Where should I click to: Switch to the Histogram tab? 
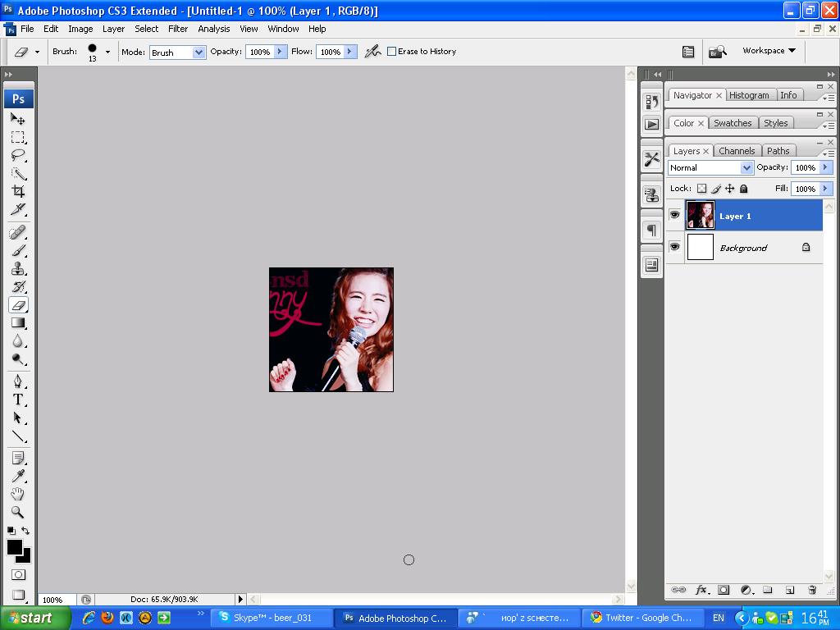(x=749, y=95)
